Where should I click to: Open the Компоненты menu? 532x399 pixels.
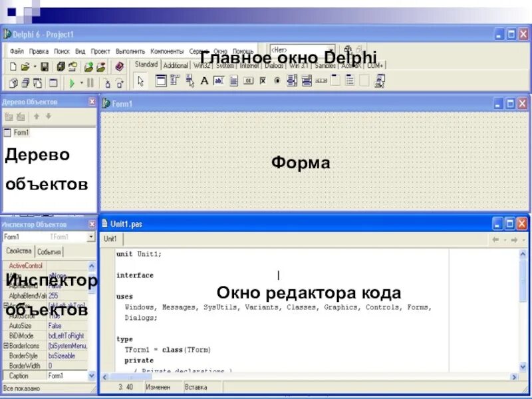pos(167,52)
